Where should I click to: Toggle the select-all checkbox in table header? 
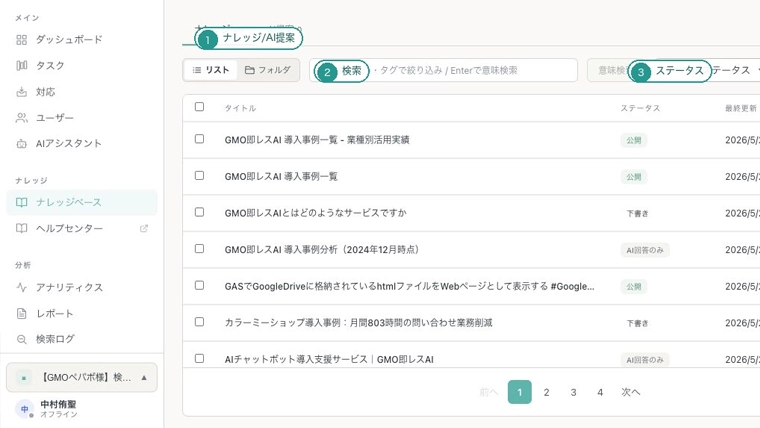pyautogui.click(x=199, y=107)
